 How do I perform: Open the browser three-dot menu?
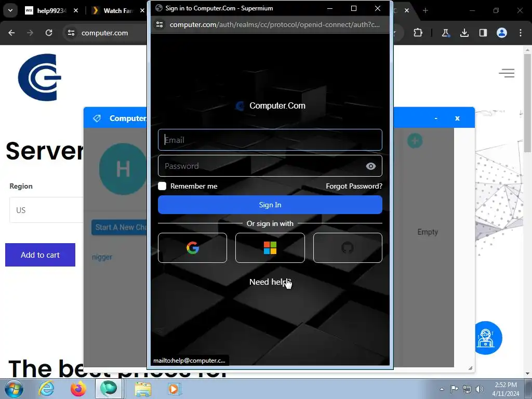(521, 33)
